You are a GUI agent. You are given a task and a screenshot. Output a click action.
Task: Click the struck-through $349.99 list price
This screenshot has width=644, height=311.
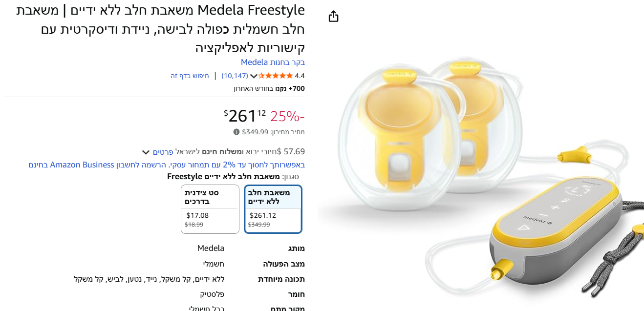coord(255,132)
